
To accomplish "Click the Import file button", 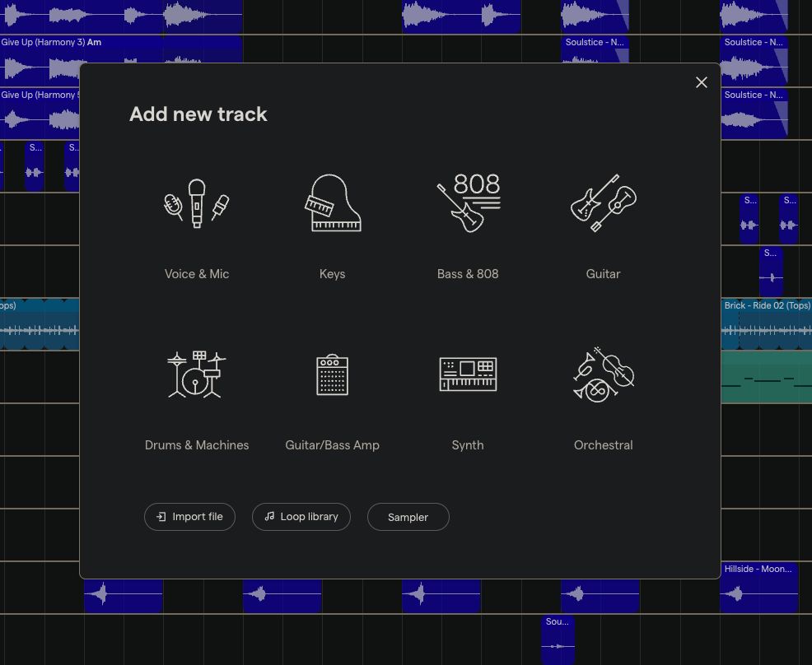I will click(x=189, y=516).
